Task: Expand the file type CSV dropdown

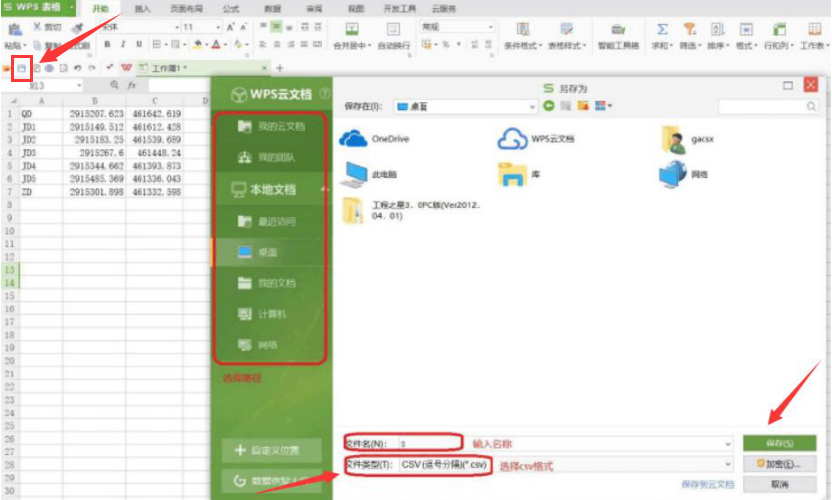Action: [x=727, y=464]
